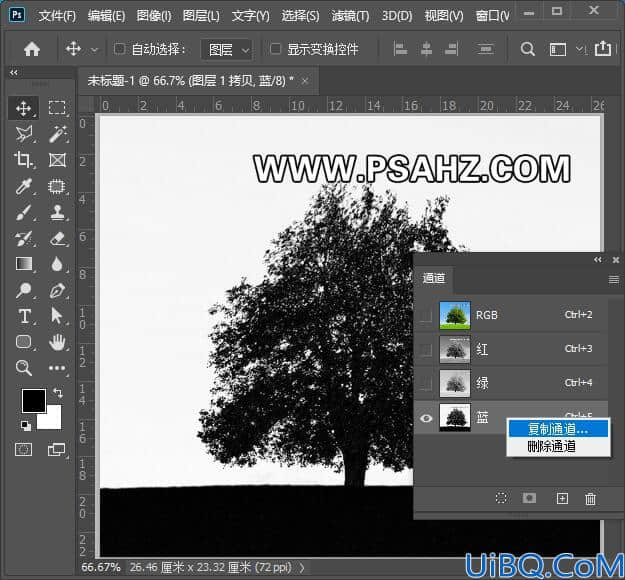The height and width of the screenshot is (580, 625).
Task: Collapse the toolbox with double-arrow
Action: (x=14, y=73)
